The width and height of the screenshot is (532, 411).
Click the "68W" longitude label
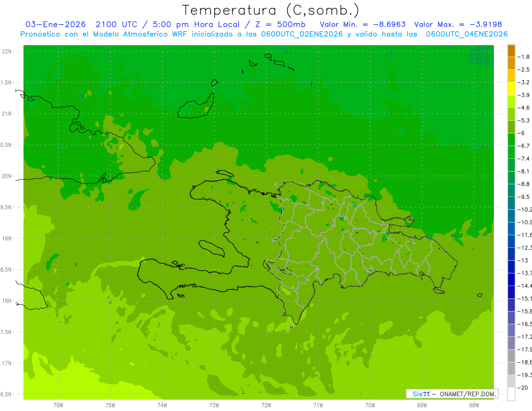point(474,406)
